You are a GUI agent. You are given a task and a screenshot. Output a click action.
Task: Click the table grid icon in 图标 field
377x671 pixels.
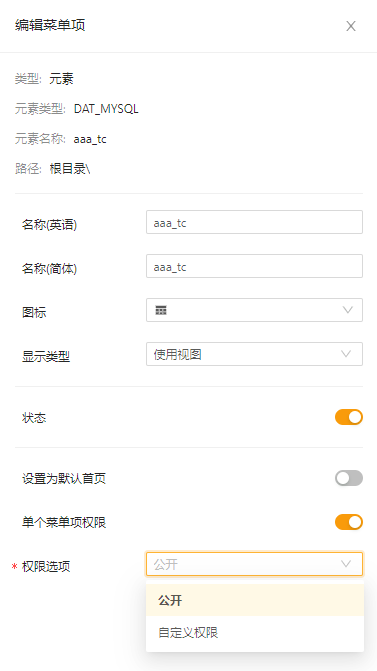pos(161,310)
